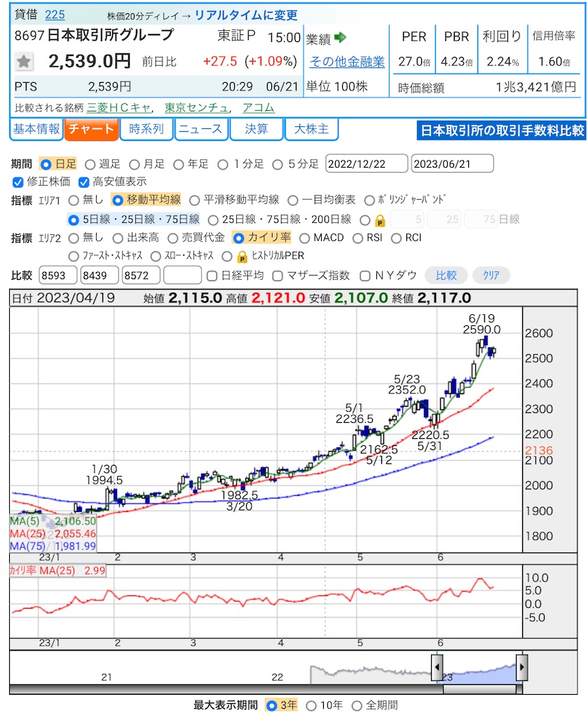Select the MACD indicator
Viewport: 588px width, 718px height.
[x=304, y=238]
